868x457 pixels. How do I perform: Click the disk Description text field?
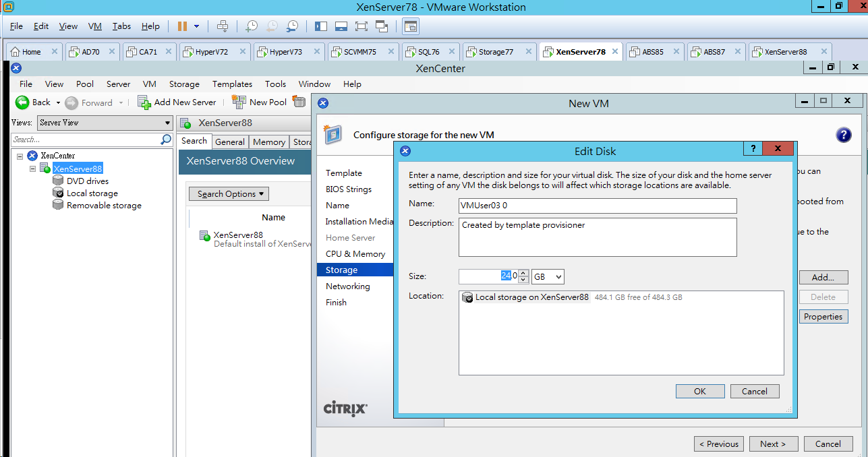598,236
